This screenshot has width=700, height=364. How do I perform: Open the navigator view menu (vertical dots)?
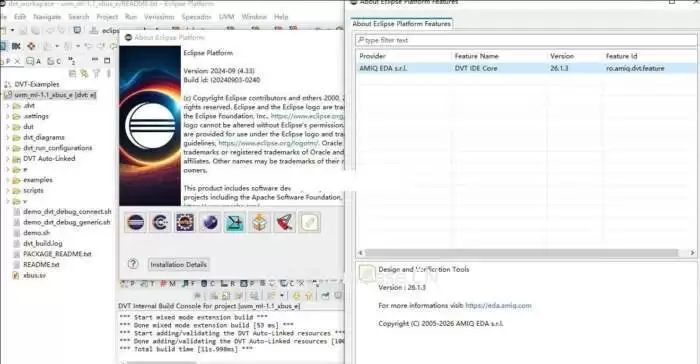coord(108,73)
